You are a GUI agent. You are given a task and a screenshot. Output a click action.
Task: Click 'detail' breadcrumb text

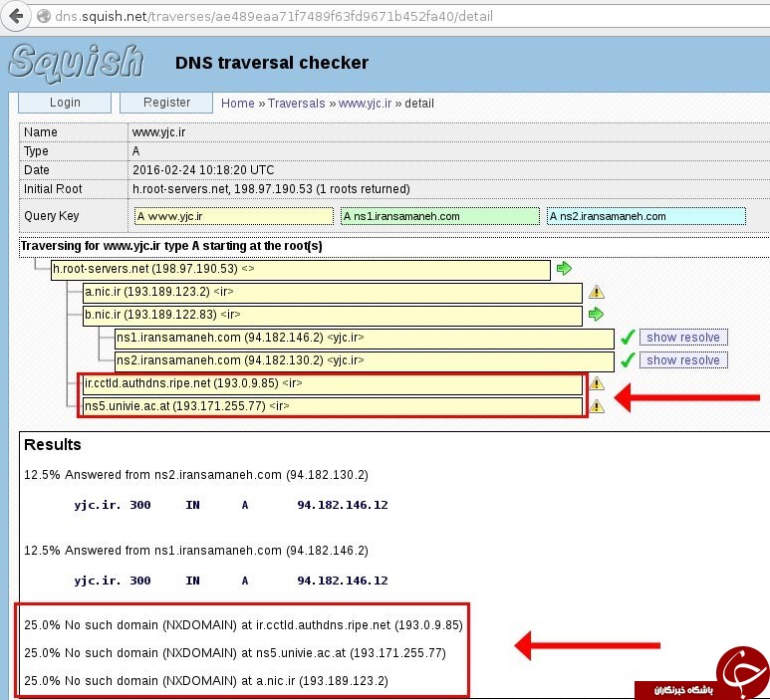coord(419,104)
